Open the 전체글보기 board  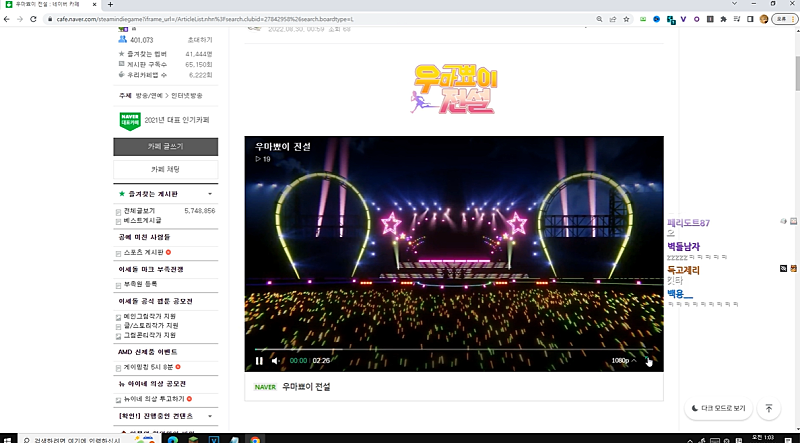[139, 210]
